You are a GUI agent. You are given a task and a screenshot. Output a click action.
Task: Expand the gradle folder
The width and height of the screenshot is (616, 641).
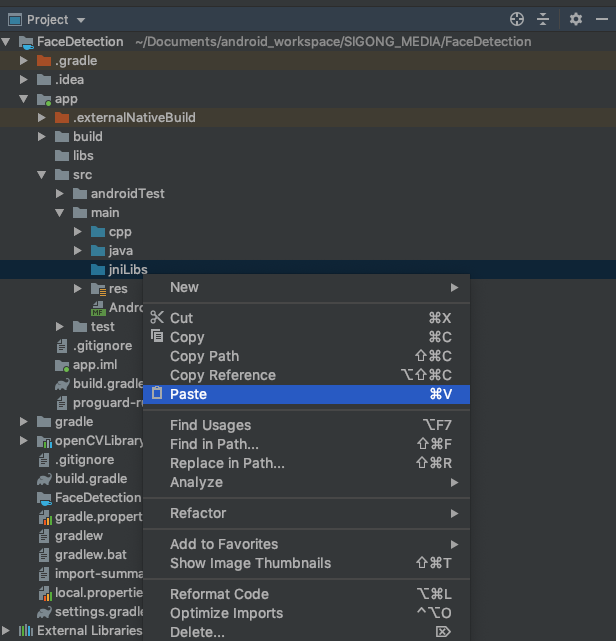coord(24,421)
